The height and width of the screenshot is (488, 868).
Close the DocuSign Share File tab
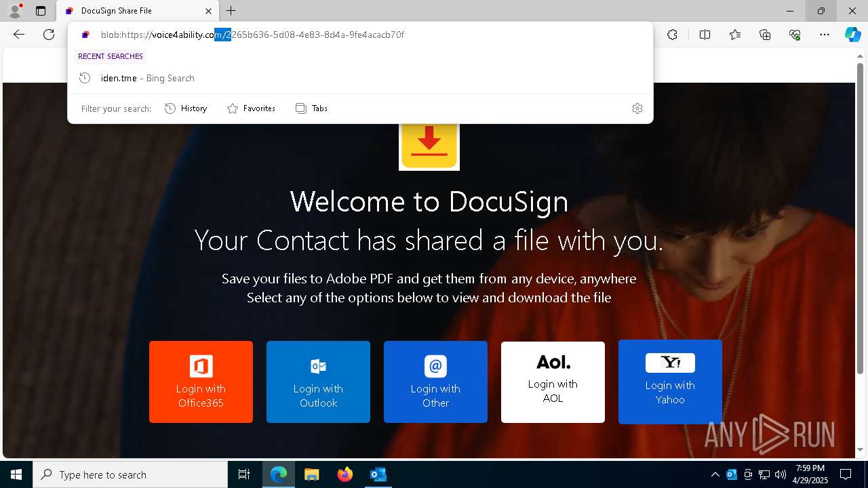point(209,11)
